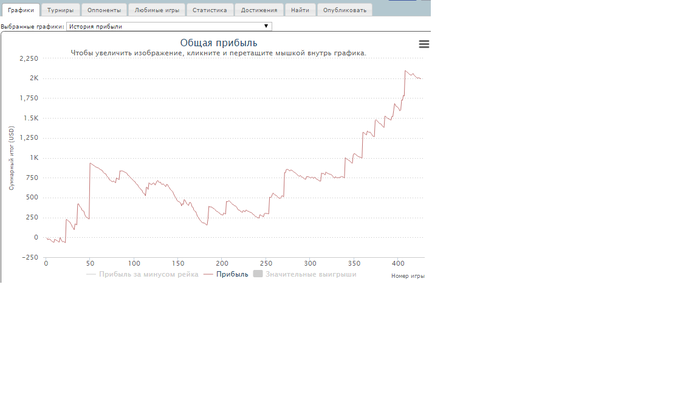Click the 1.5K y-axis label
The image size is (700, 394).
click(31, 118)
